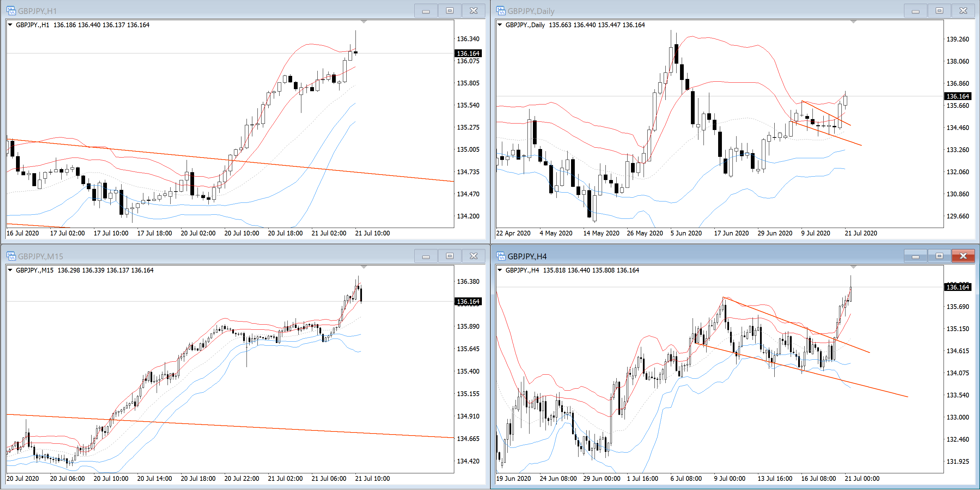Minimize the GBPJPY H4 chart window

click(x=915, y=256)
